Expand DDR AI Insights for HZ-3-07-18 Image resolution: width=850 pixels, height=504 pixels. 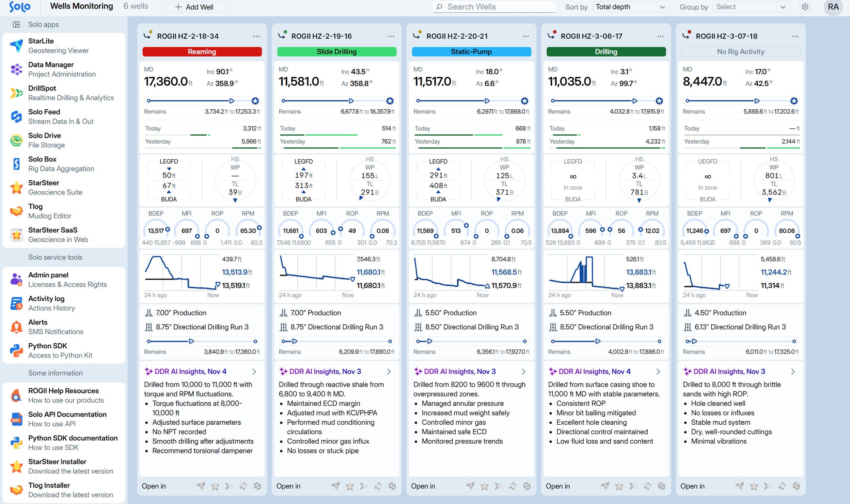click(x=793, y=372)
